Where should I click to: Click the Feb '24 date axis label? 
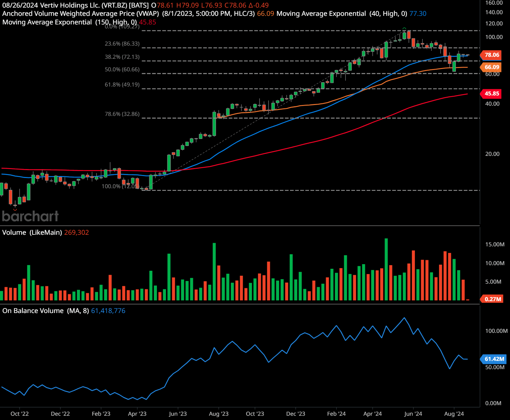tap(336, 414)
